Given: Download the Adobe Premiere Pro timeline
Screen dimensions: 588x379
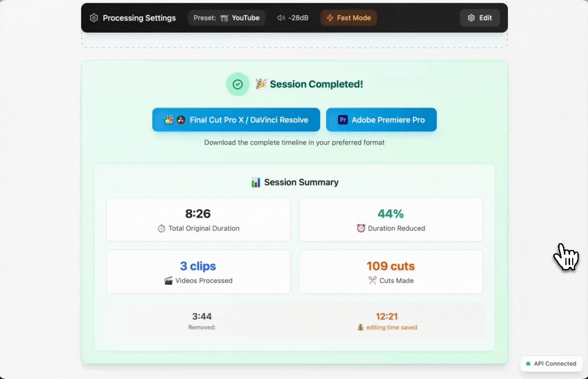Looking at the screenshot, I should coord(381,120).
